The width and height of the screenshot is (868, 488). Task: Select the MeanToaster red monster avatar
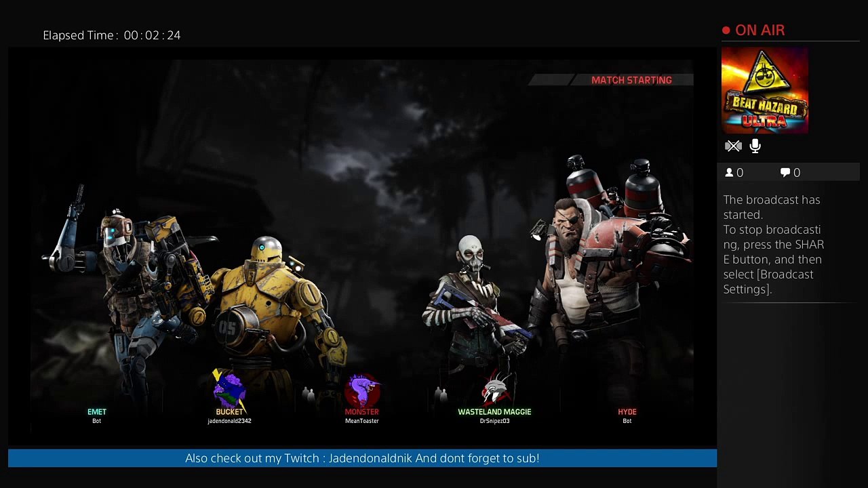click(362, 390)
